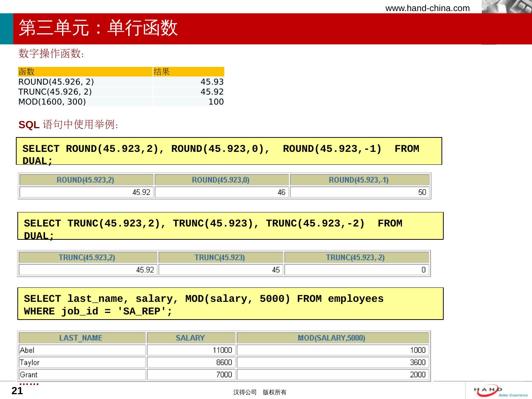Screen dimensions: 532x399
Task: Click the TRUNC(45.923) column header
Action: (x=221, y=258)
